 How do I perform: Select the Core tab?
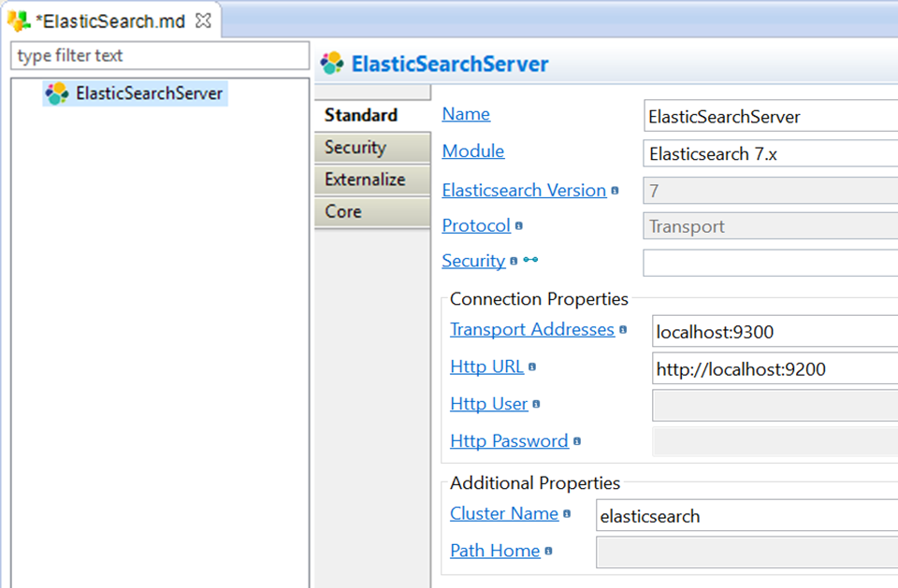(342, 212)
